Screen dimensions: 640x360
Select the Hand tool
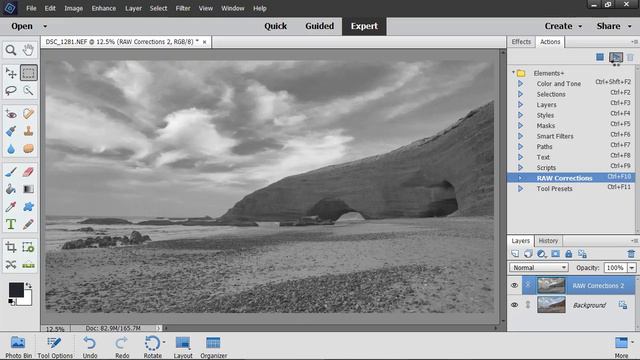click(x=28, y=50)
